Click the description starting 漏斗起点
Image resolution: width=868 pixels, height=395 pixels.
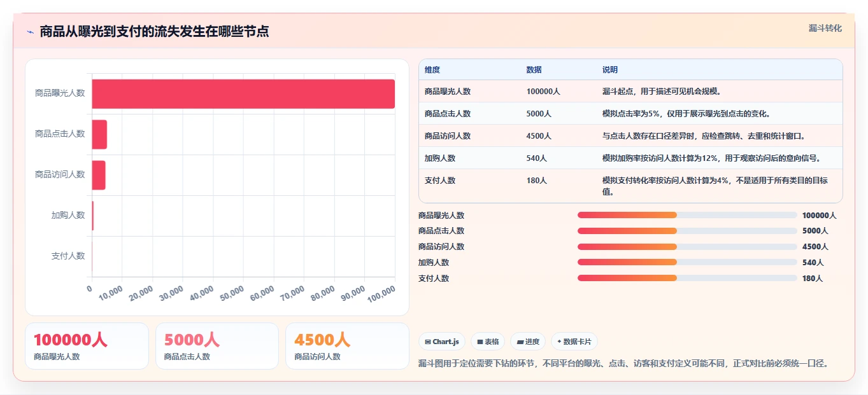662,92
